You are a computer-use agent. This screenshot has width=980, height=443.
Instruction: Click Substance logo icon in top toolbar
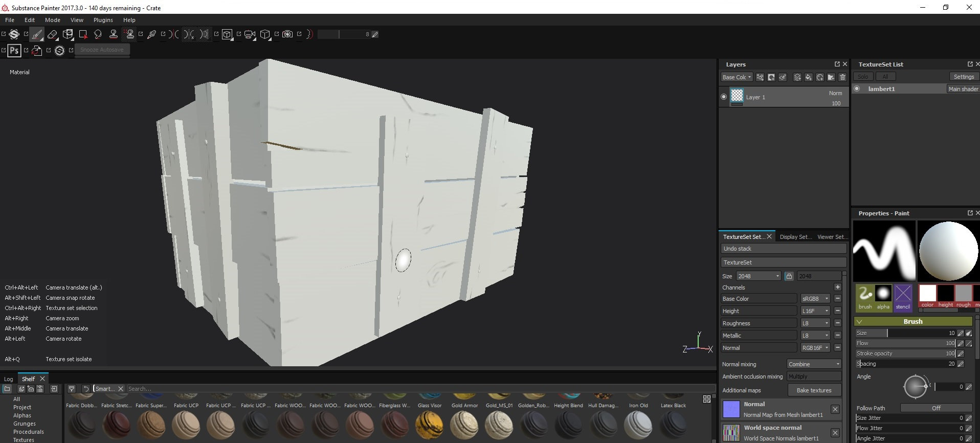14,34
